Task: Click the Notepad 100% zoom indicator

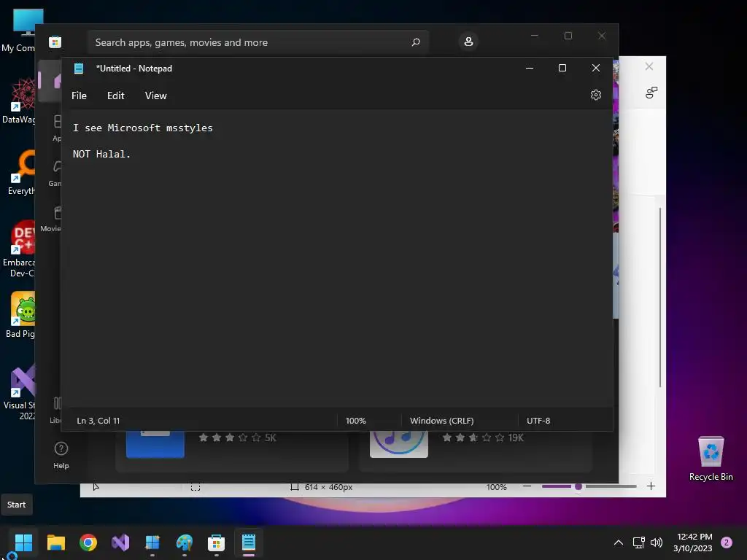Action: (x=355, y=421)
